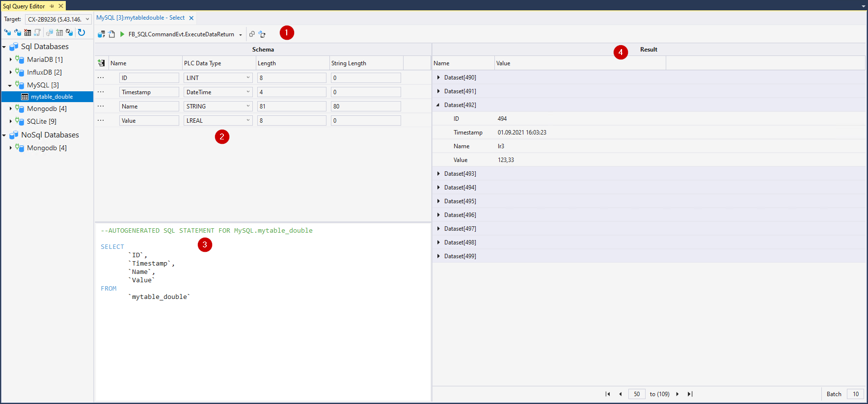The width and height of the screenshot is (868, 404).
Task: Expand Dataset[490] in results
Action: [x=438, y=78]
